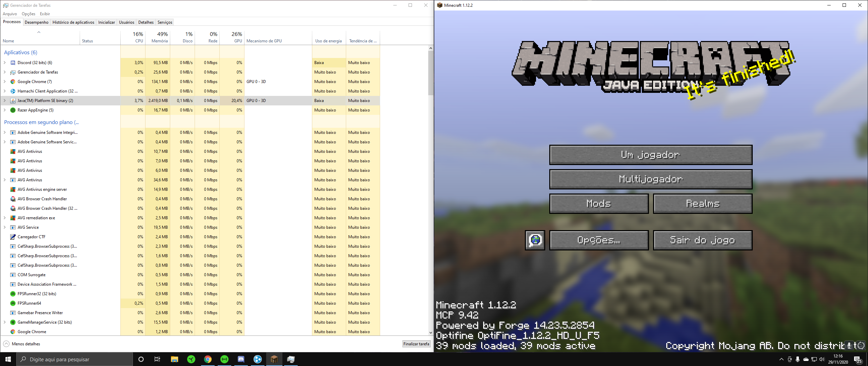This screenshot has height=366, width=868.
Task: Click the microphone icon in the system tray
Action: coord(798,359)
